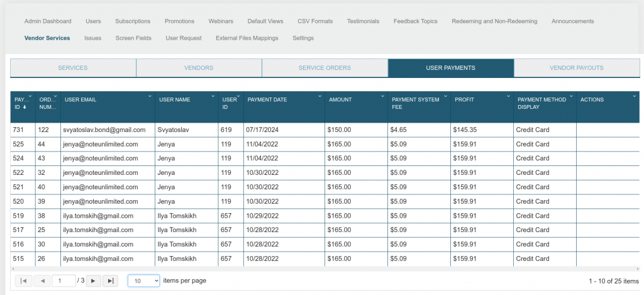Open Amount column menu arrow

tap(382, 96)
